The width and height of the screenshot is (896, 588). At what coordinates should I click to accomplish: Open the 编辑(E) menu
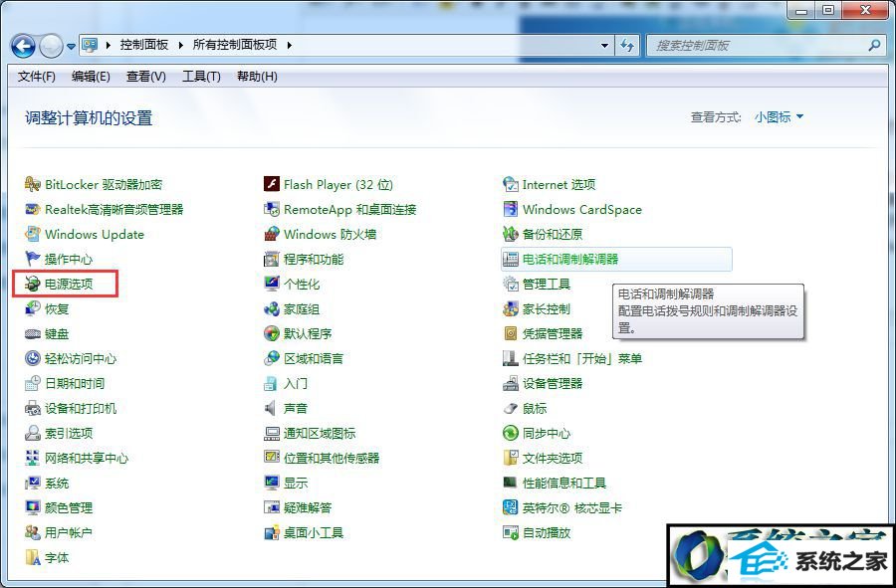(91, 77)
